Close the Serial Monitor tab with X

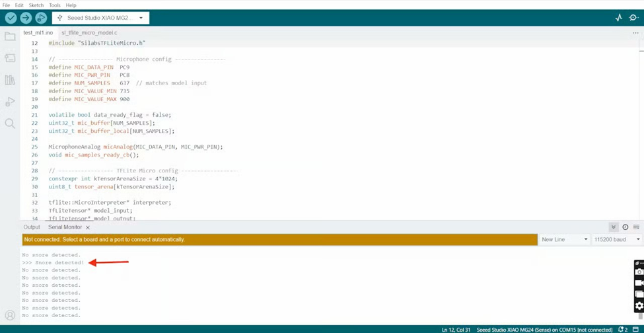pos(87,227)
